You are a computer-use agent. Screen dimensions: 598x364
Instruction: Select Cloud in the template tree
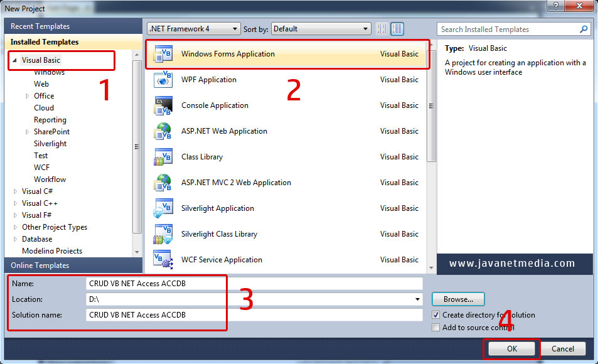pos(44,108)
